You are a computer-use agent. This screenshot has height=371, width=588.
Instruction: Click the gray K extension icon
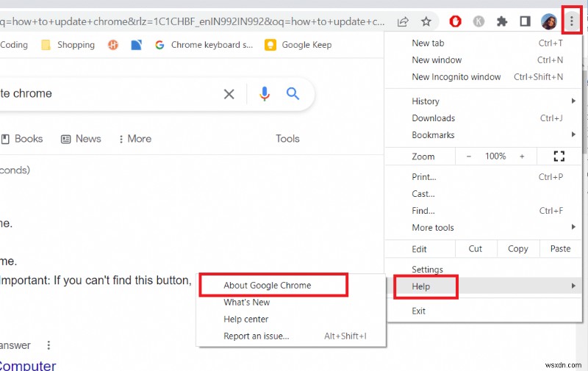tap(478, 21)
